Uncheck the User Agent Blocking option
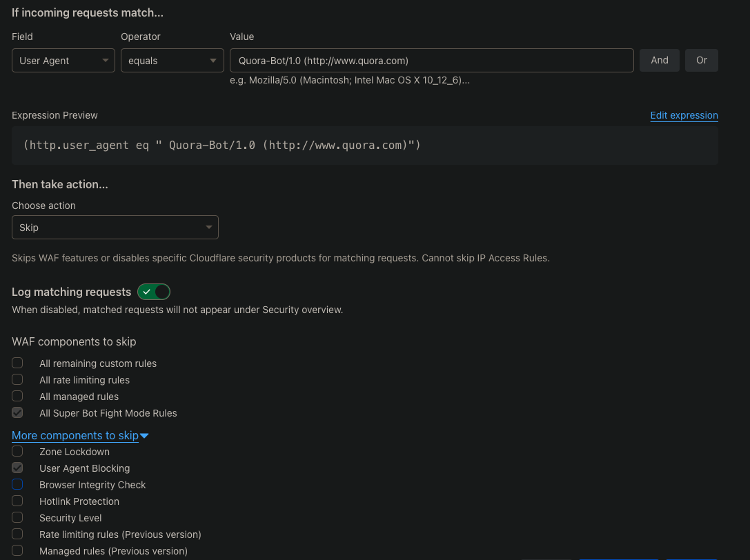The height and width of the screenshot is (560, 750). coord(17,468)
